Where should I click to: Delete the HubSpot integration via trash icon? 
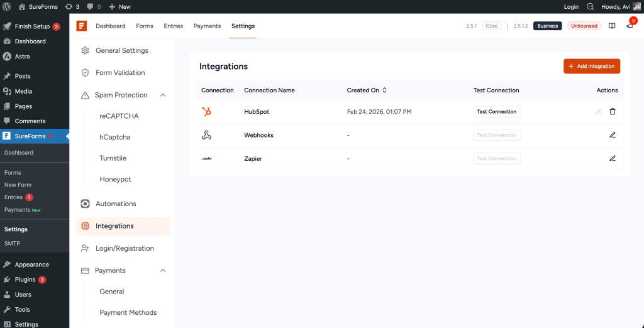pos(613,112)
